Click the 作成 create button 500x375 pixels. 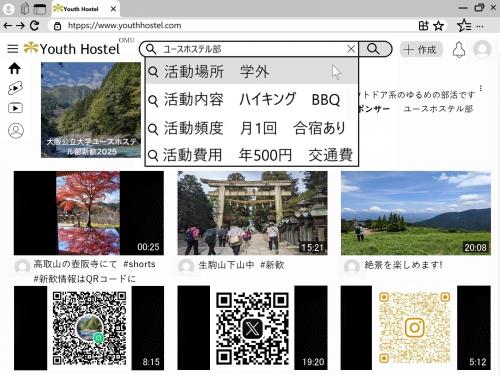pyautogui.click(x=421, y=50)
